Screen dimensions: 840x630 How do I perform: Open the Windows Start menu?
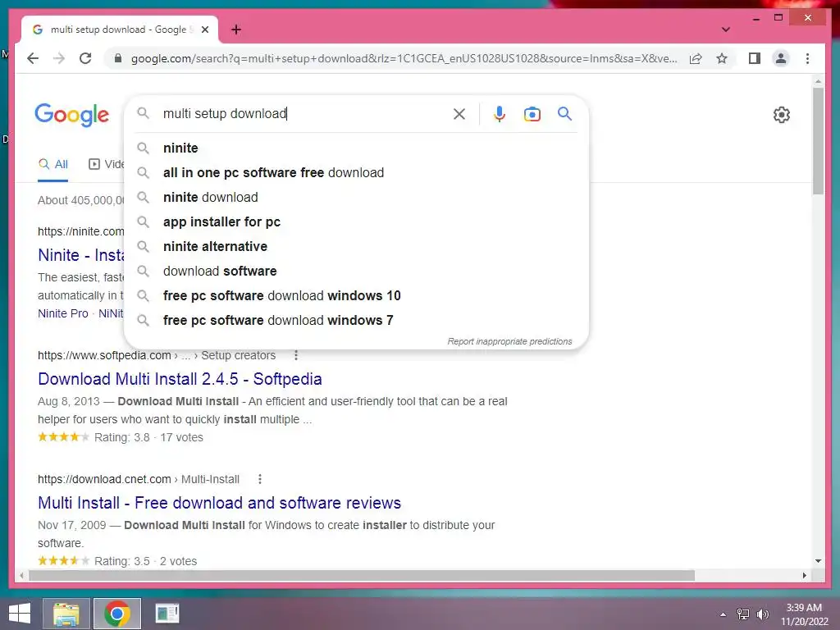(20, 614)
